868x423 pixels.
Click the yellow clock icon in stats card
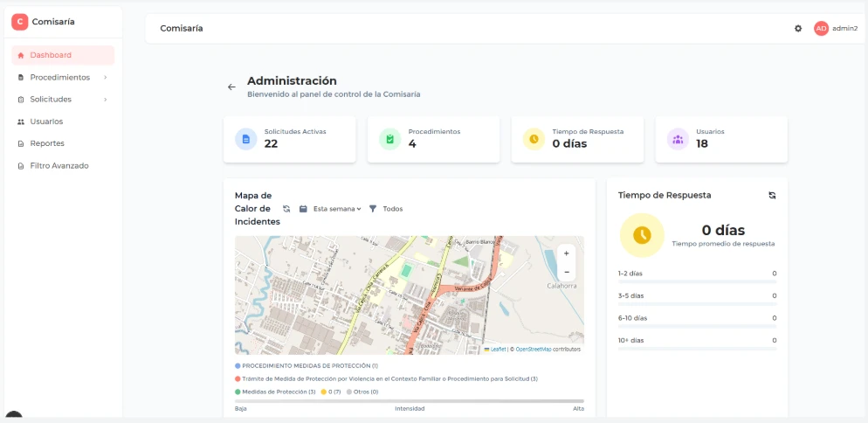coord(534,139)
